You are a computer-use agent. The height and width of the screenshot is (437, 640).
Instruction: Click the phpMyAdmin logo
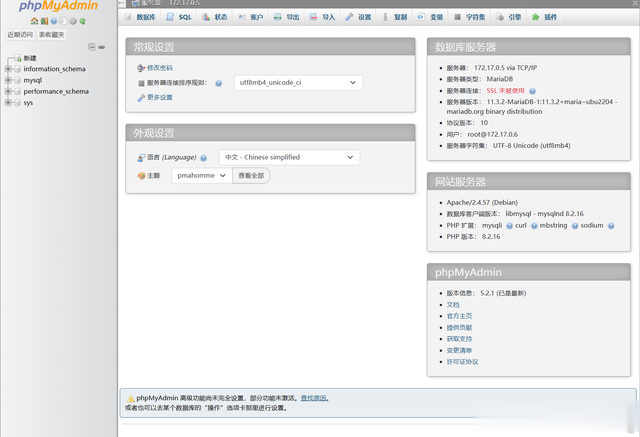tap(58, 6)
